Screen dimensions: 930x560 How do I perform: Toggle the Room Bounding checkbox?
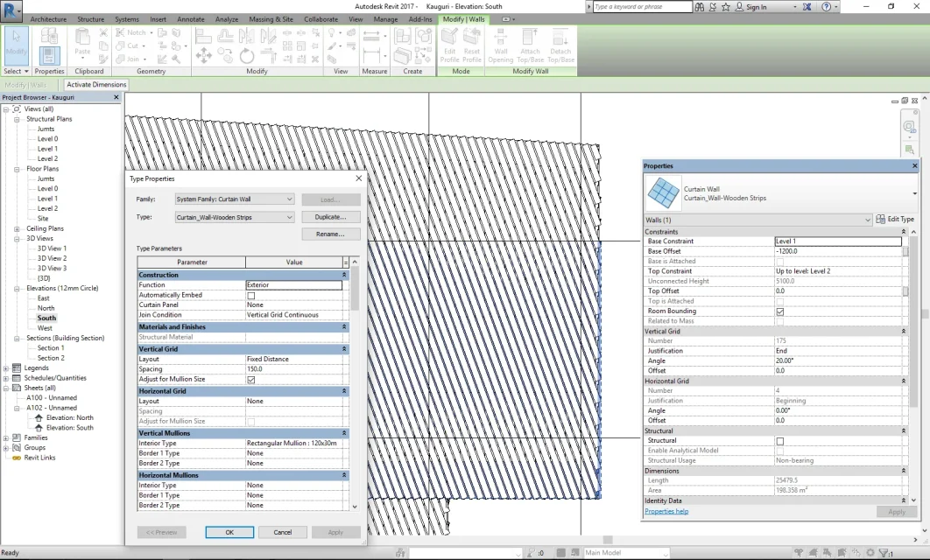pyautogui.click(x=780, y=311)
